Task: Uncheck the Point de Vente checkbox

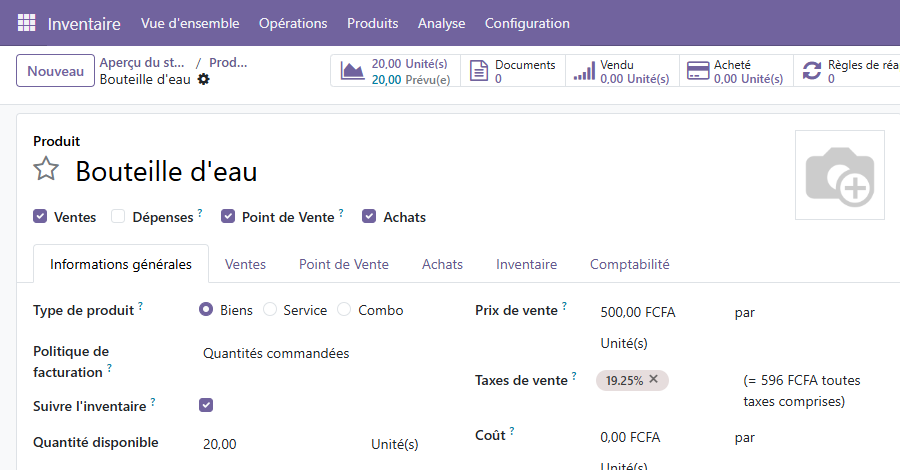Action: pos(228,216)
